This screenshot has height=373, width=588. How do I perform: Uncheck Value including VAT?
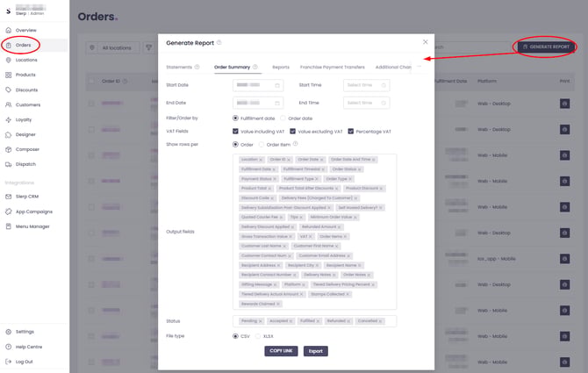click(x=236, y=131)
